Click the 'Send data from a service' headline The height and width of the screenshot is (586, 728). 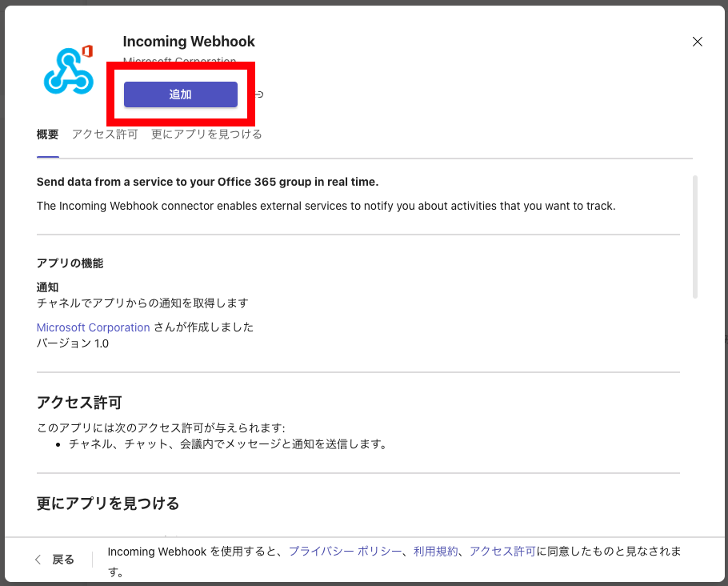[207, 182]
